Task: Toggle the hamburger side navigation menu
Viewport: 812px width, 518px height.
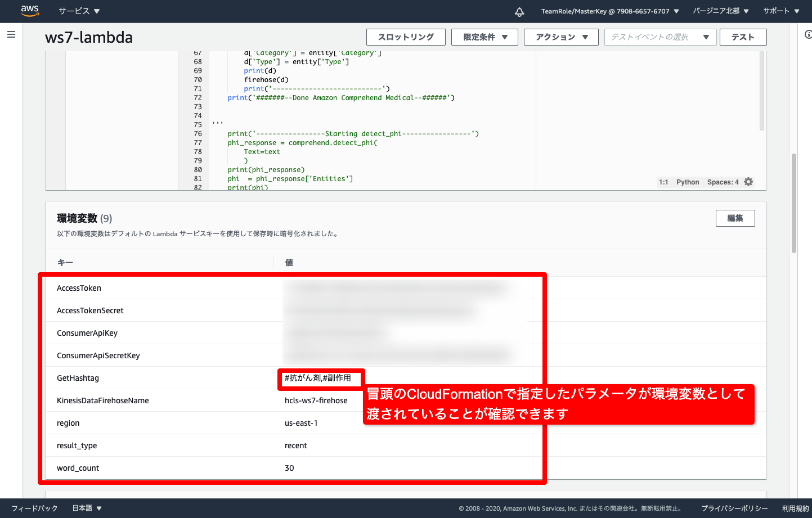Action: (11, 34)
